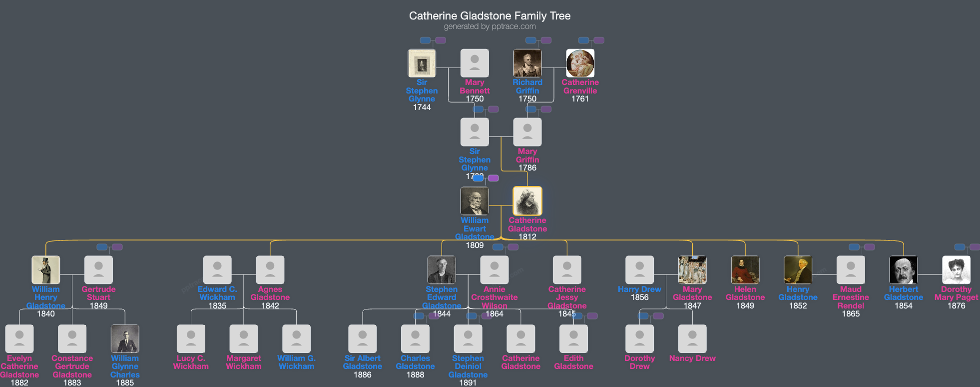The height and width of the screenshot is (387, 980).
Task: Click Agnes Gladstone's avatar icon
Action: 270,270
